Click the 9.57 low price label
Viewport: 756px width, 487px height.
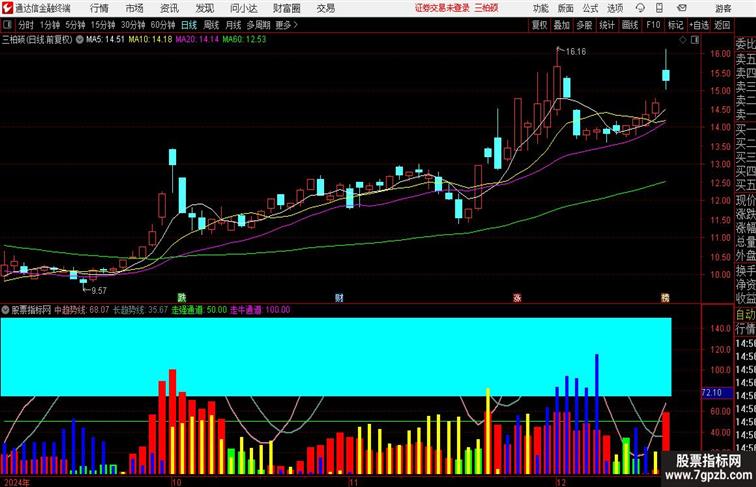point(98,290)
